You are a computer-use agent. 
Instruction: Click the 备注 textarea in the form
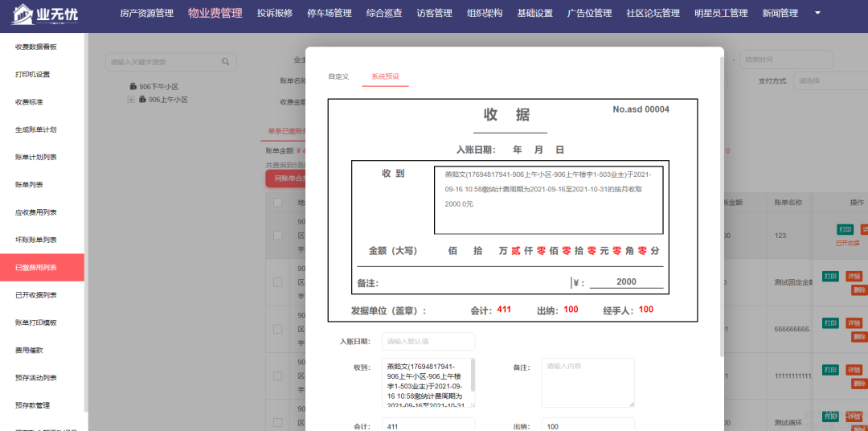(588, 383)
